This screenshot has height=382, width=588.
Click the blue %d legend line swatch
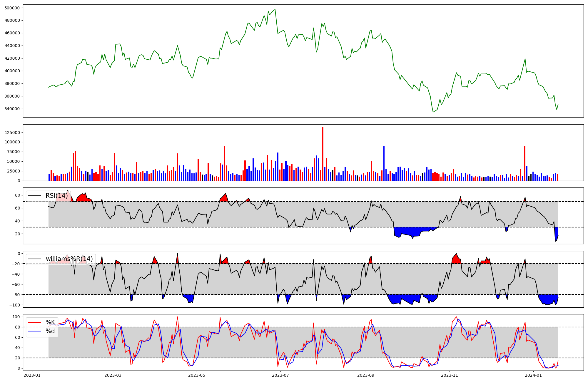click(x=34, y=331)
